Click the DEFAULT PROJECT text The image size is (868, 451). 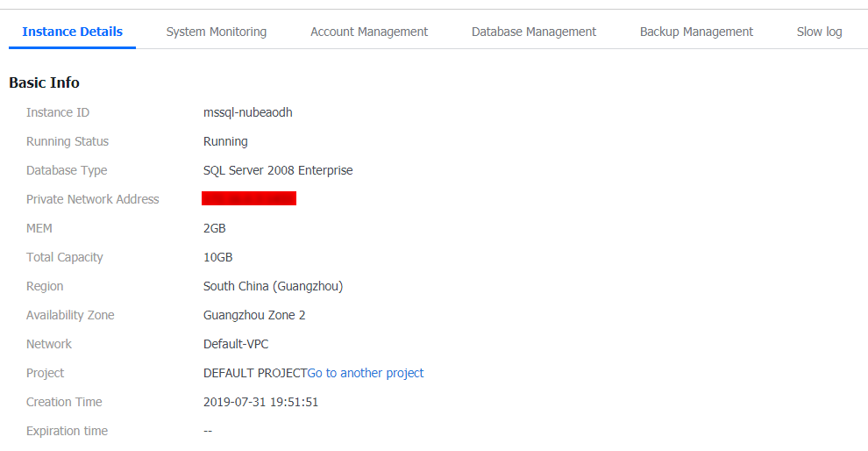pyautogui.click(x=255, y=373)
